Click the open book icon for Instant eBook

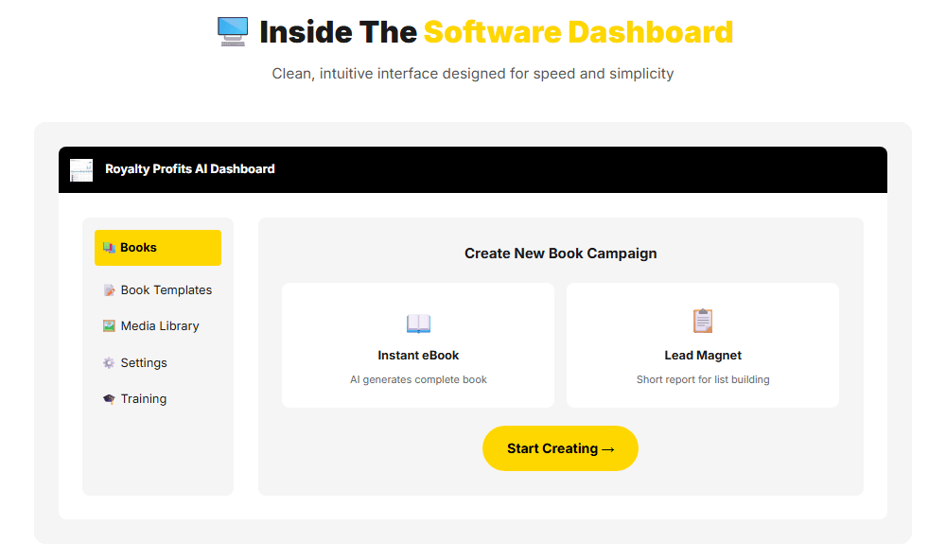[x=418, y=324]
